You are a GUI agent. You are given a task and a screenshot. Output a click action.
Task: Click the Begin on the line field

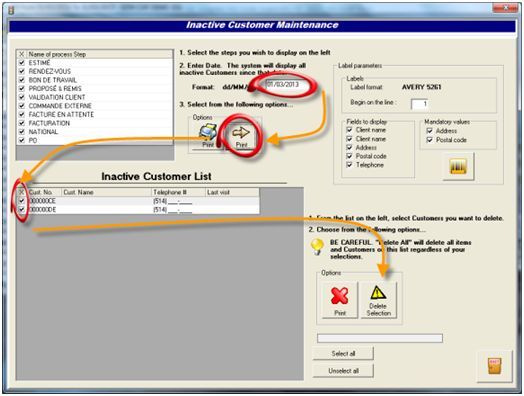419,104
